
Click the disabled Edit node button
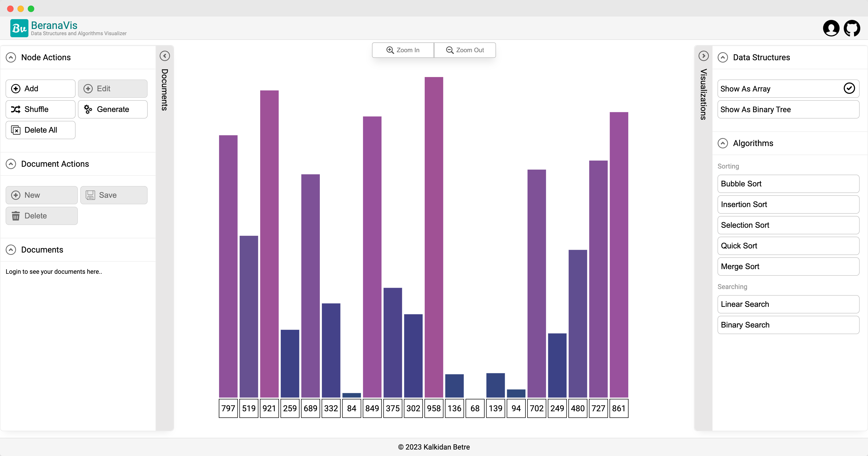pos(113,89)
